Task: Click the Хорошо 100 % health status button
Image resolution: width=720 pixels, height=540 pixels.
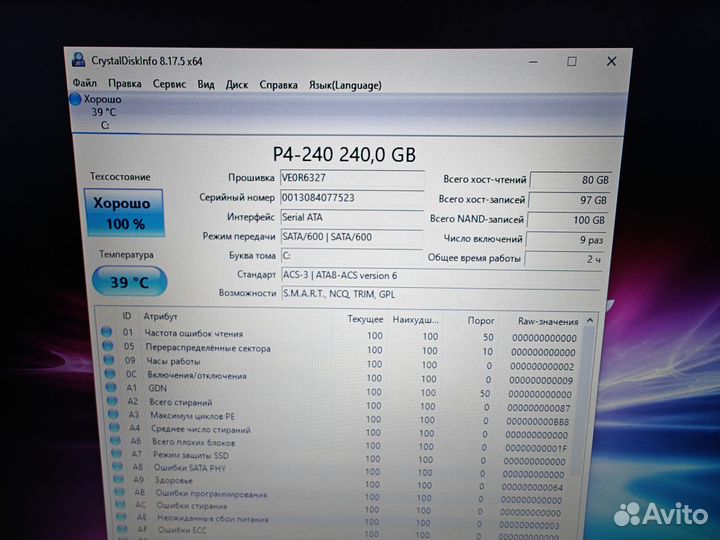Action: (x=124, y=213)
